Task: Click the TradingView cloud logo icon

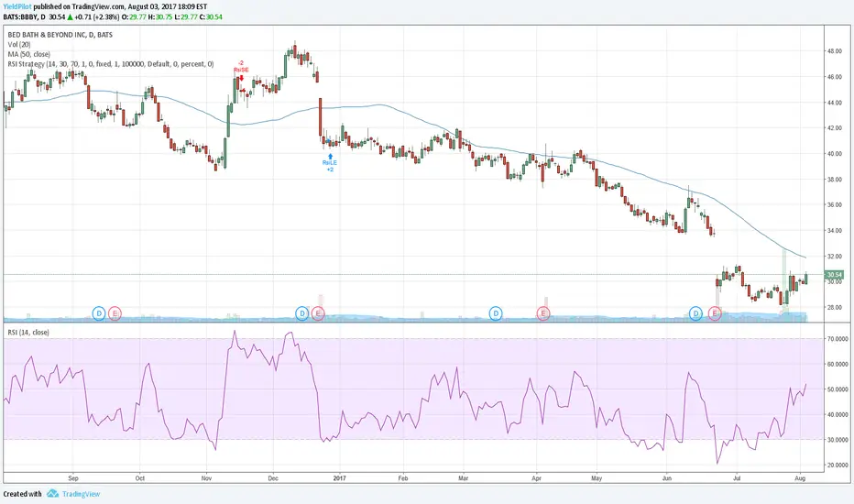Action: [x=52, y=493]
